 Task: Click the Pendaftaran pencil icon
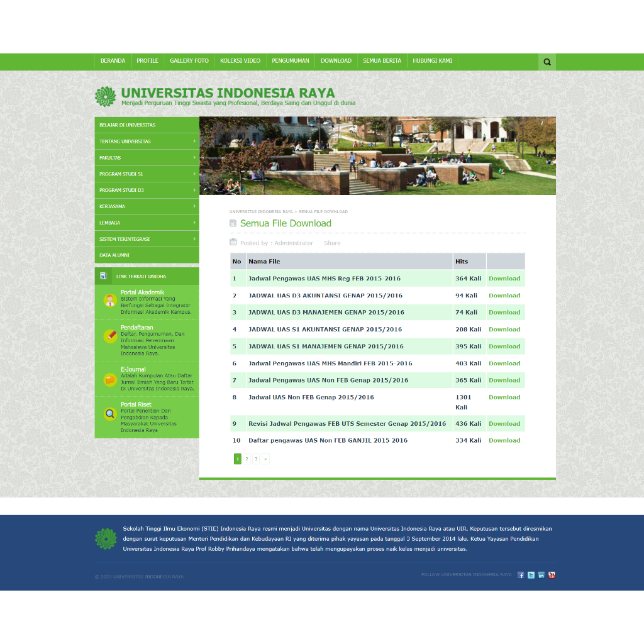coord(109,336)
